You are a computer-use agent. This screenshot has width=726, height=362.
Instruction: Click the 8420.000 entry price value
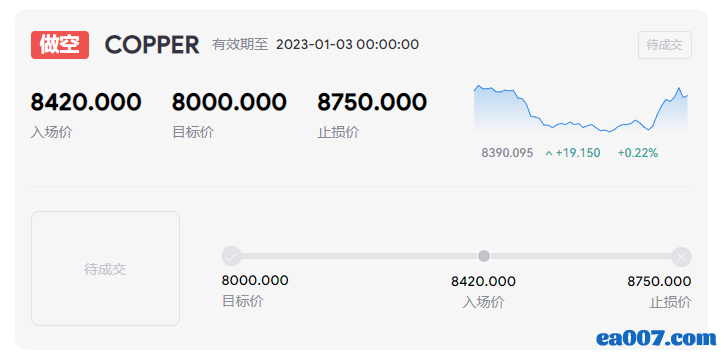pyautogui.click(x=86, y=102)
